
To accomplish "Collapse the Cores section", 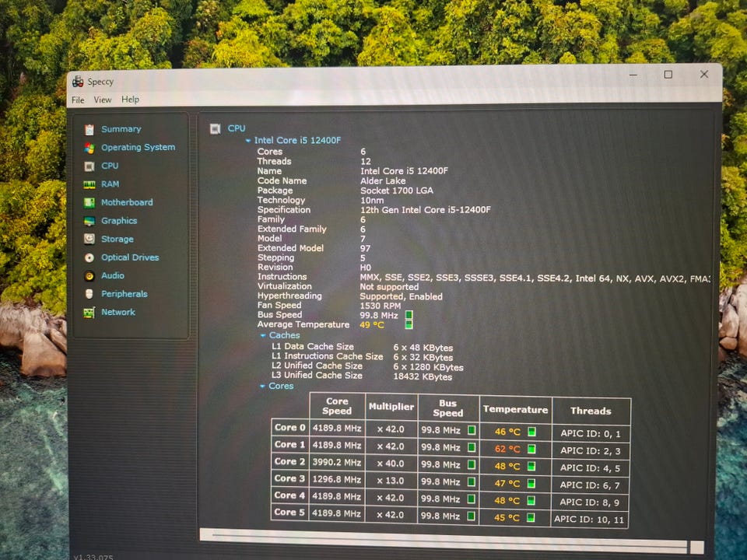I will coord(262,387).
